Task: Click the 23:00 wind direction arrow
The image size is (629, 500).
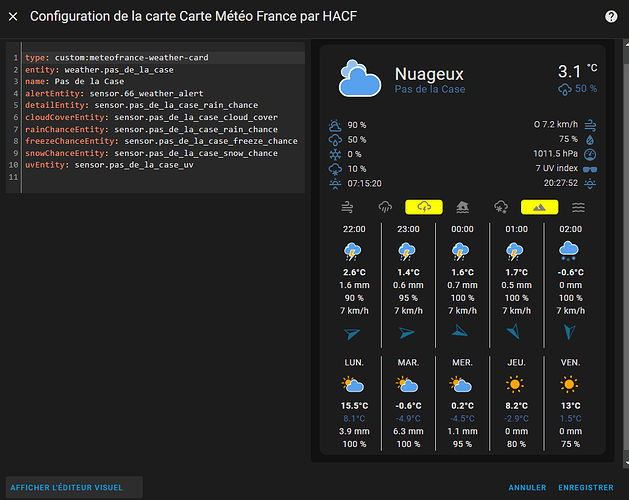Action: [407, 333]
